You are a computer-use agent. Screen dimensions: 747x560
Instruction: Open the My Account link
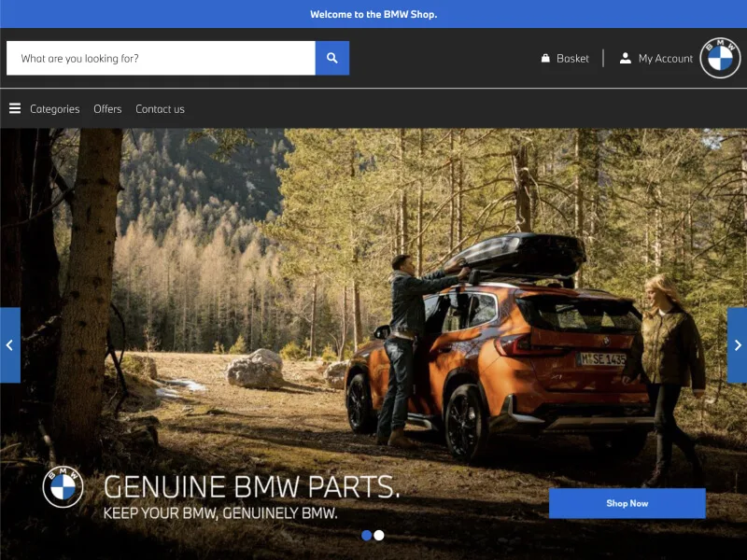click(665, 58)
